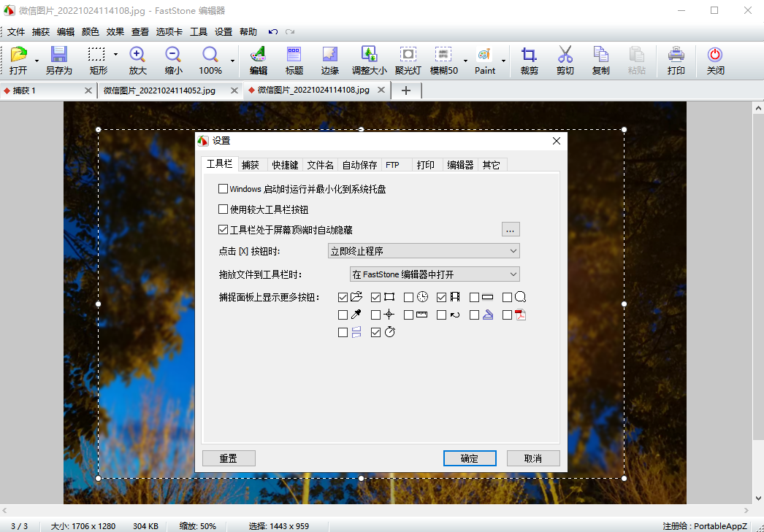
Task: Select the Zoom In (放大) tool
Action: 137,55
